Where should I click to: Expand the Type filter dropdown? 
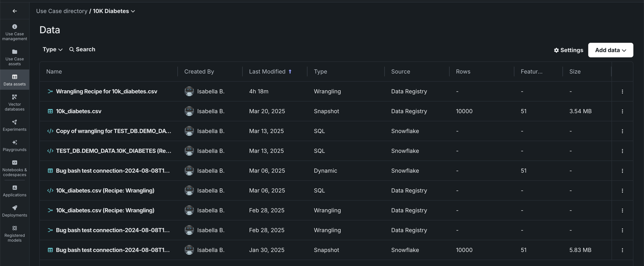(x=52, y=49)
